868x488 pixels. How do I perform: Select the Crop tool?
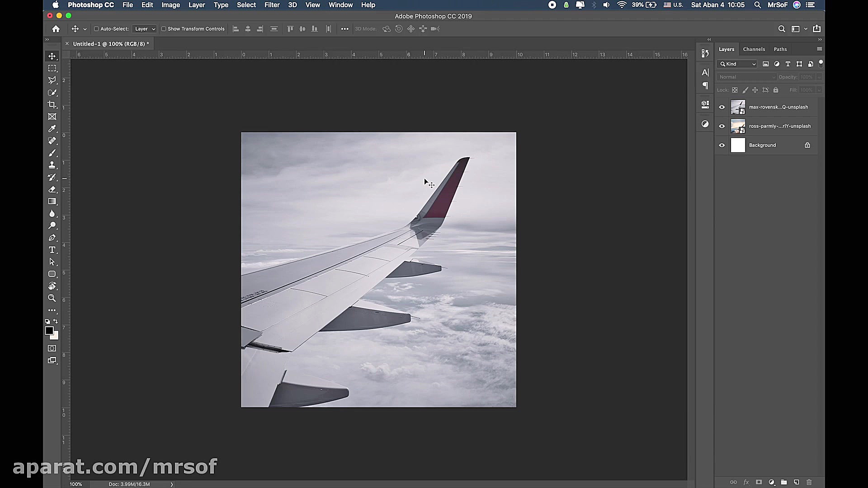(52, 105)
